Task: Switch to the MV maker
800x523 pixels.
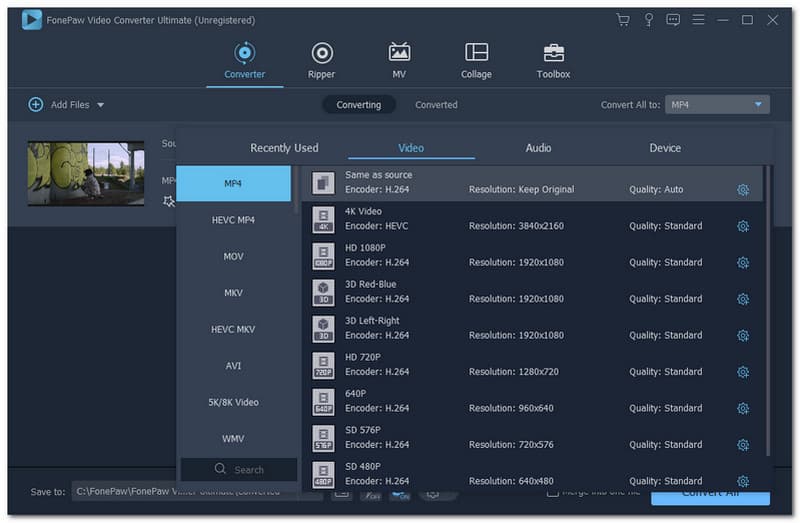Action: 399,60
